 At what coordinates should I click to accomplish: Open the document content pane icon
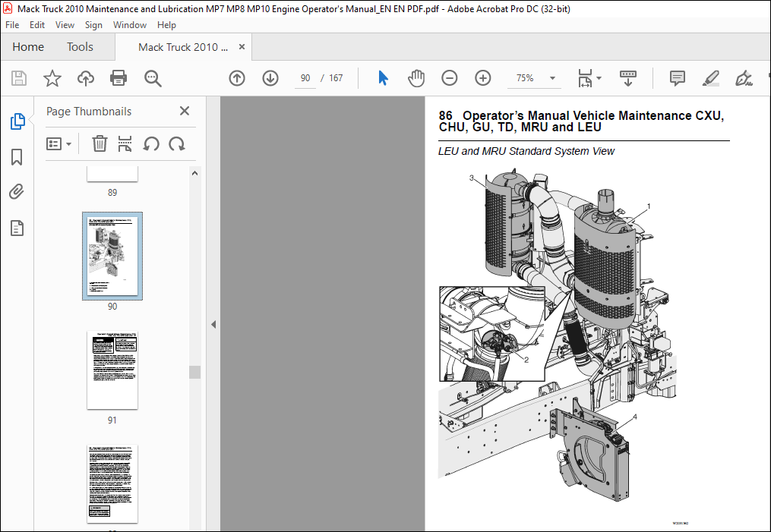[x=17, y=228]
